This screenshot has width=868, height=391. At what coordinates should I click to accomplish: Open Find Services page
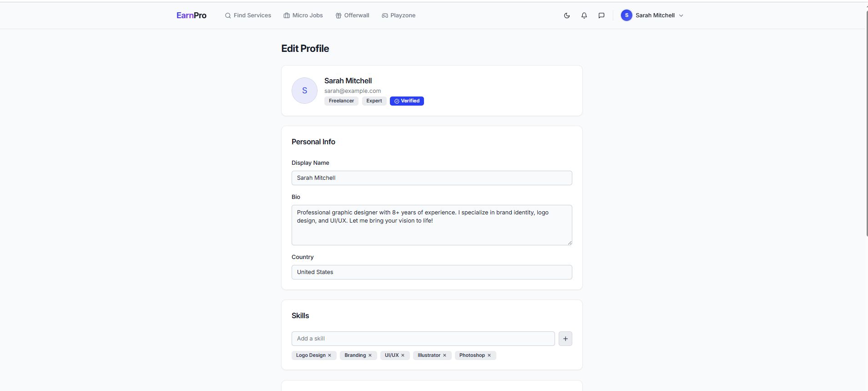(248, 15)
